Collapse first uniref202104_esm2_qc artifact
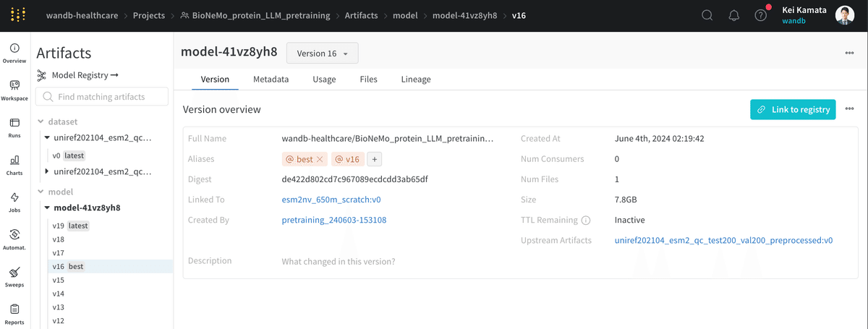Screen dimensions: 868x329 pos(47,137)
